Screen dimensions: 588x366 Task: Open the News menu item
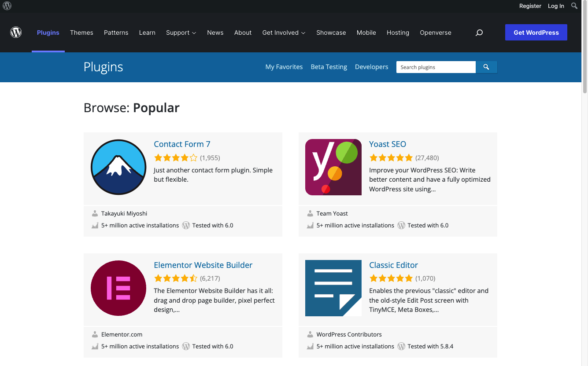pos(215,33)
